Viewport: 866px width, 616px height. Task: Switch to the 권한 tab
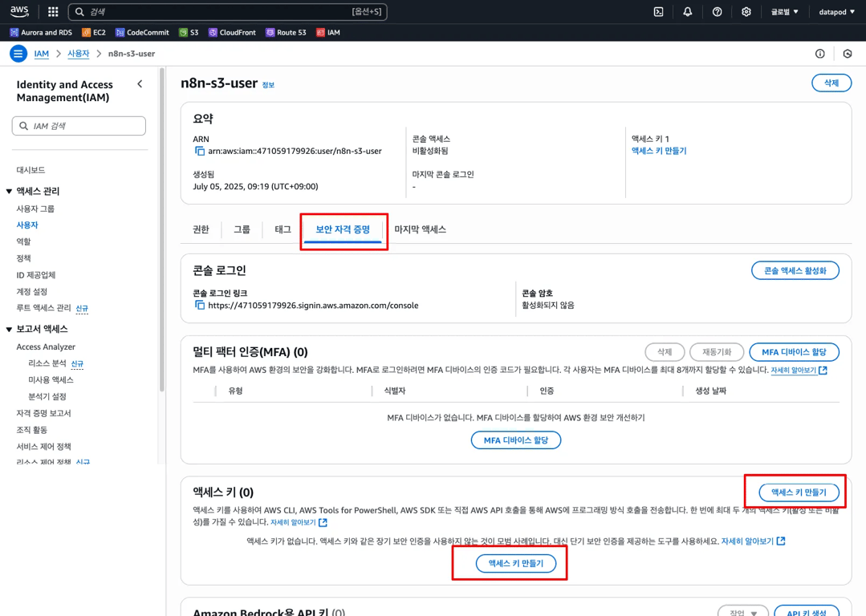pos(201,229)
